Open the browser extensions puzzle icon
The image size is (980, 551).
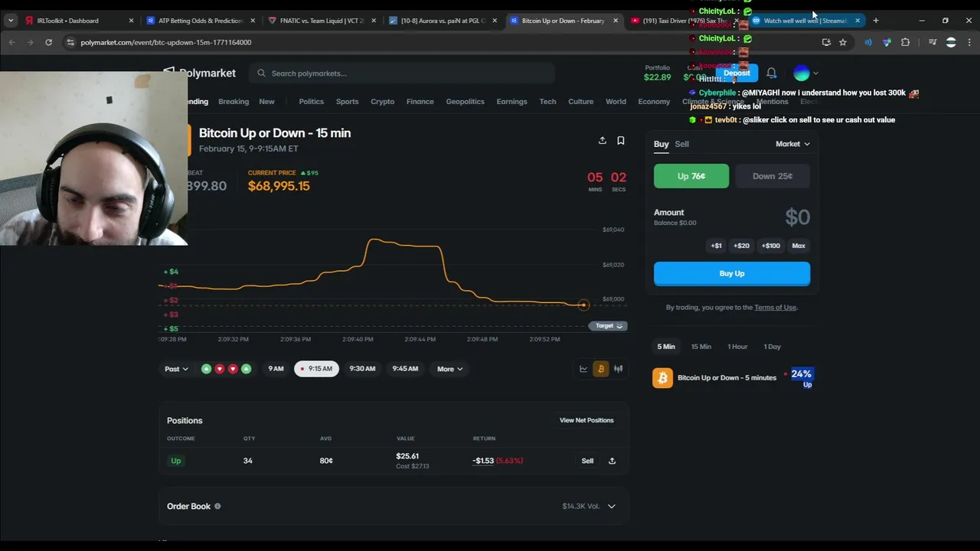pyautogui.click(x=905, y=42)
